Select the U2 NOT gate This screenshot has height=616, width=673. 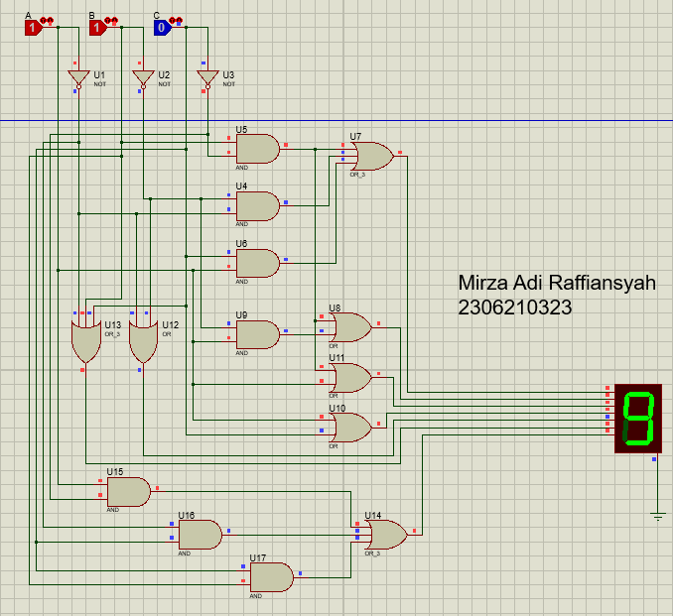144,77
